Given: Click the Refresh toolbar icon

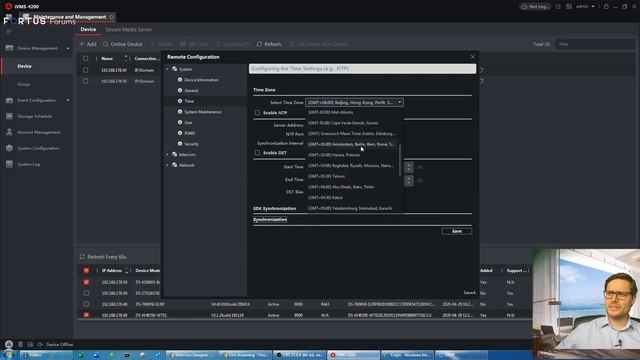Looking at the screenshot, I should point(259,44).
